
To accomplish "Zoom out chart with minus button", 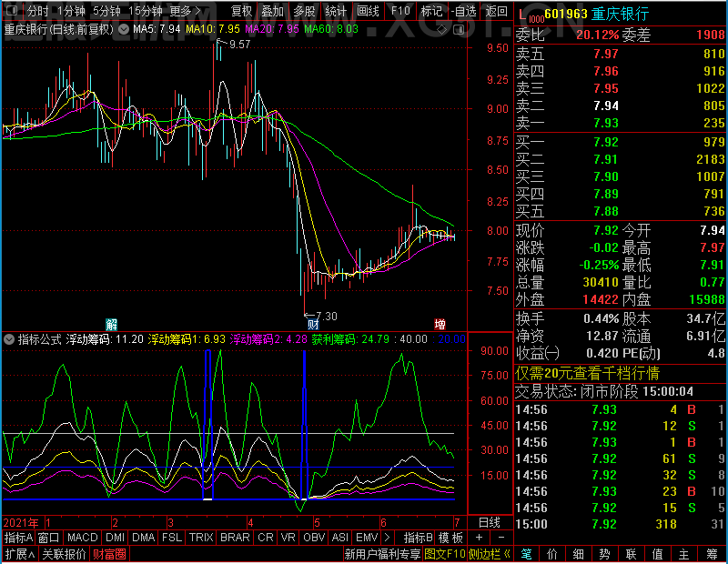I will (x=501, y=538).
